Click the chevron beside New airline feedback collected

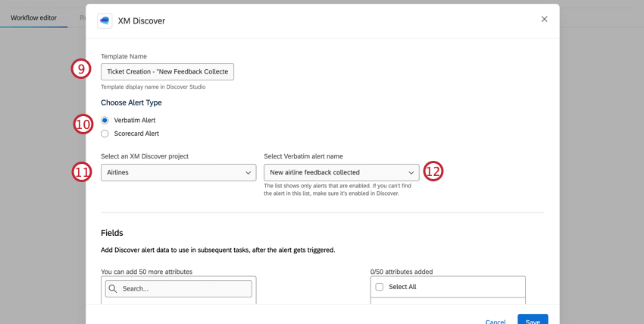[x=411, y=173]
